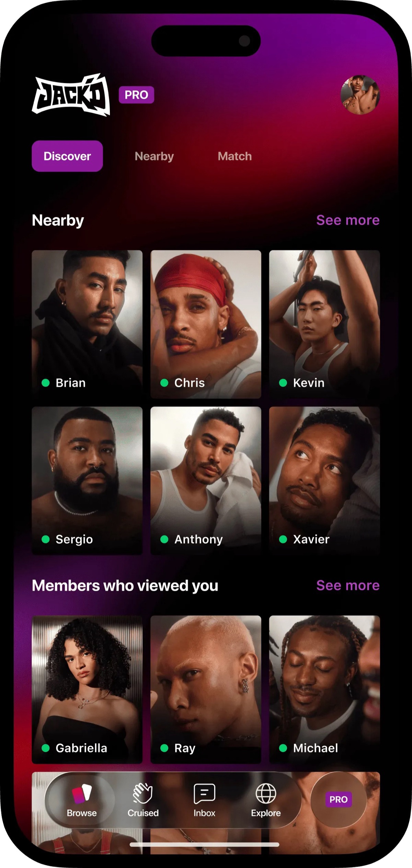
Task: View Michael's profile card
Action: pyautogui.click(x=324, y=689)
